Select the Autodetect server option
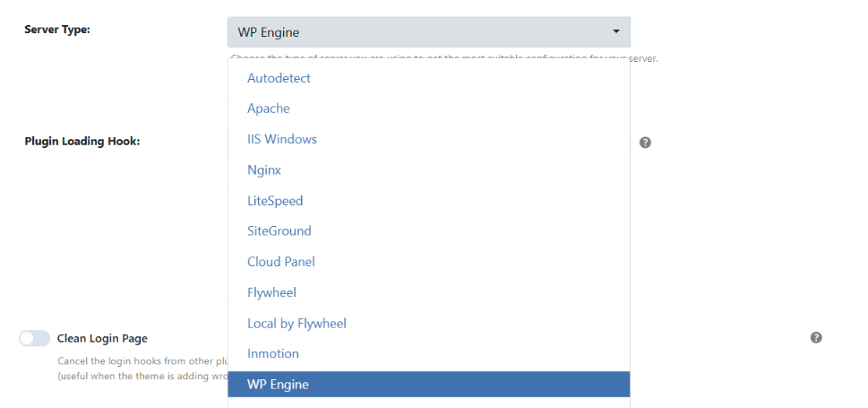The image size is (868, 408). tap(428, 78)
